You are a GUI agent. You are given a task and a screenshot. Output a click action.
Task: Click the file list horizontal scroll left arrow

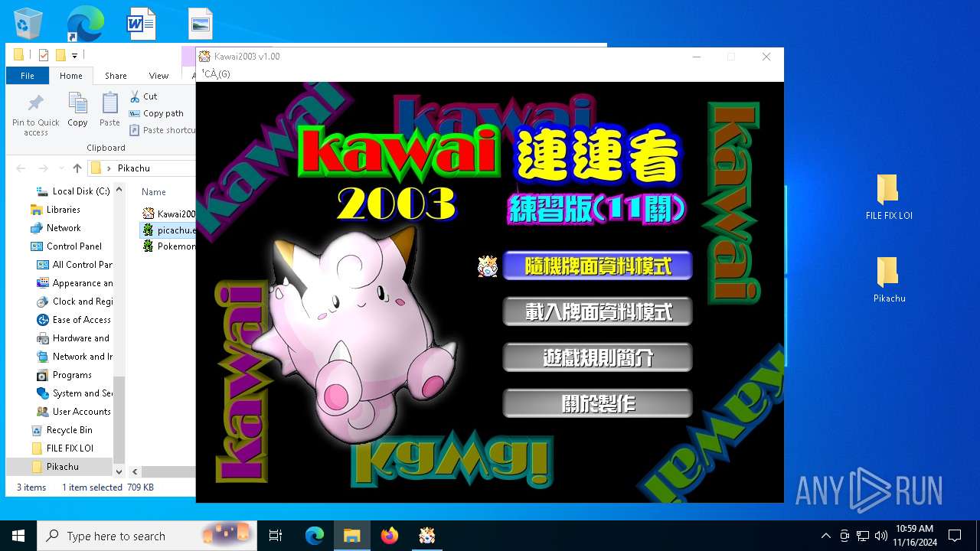pyautogui.click(x=135, y=472)
